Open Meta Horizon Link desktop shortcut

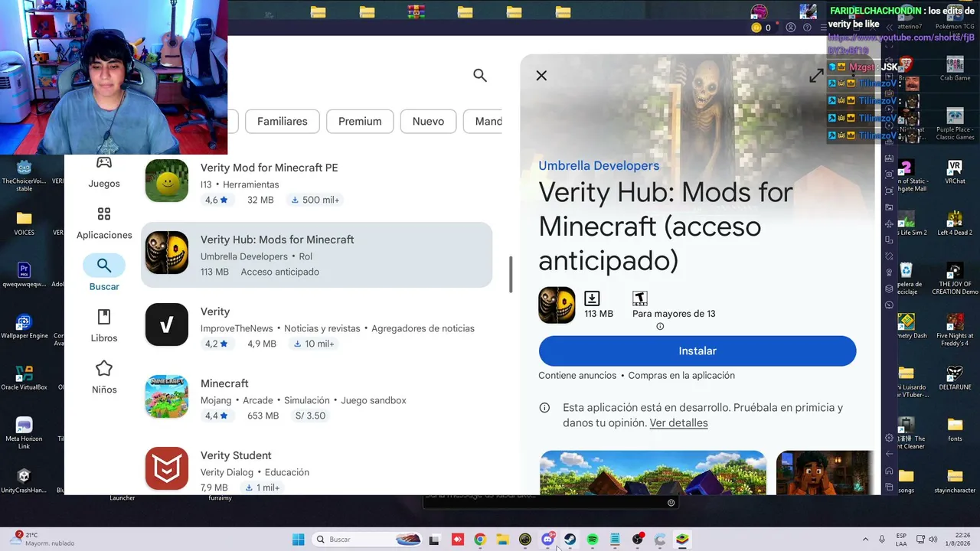(x=24, y=433)
